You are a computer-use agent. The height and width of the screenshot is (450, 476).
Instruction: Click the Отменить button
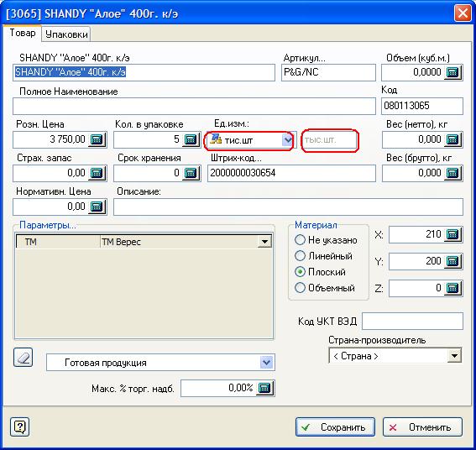coord(422,427)
